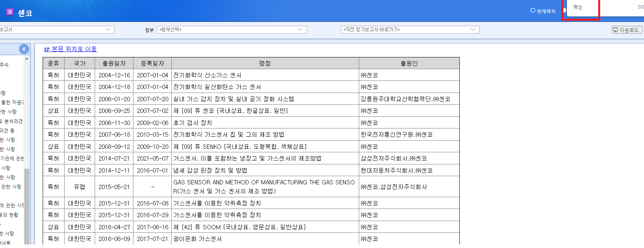Viewport: 644px width, 248px height.
Task: Click the 2016-07-08 registration date
Action: (x=153, y=203)
